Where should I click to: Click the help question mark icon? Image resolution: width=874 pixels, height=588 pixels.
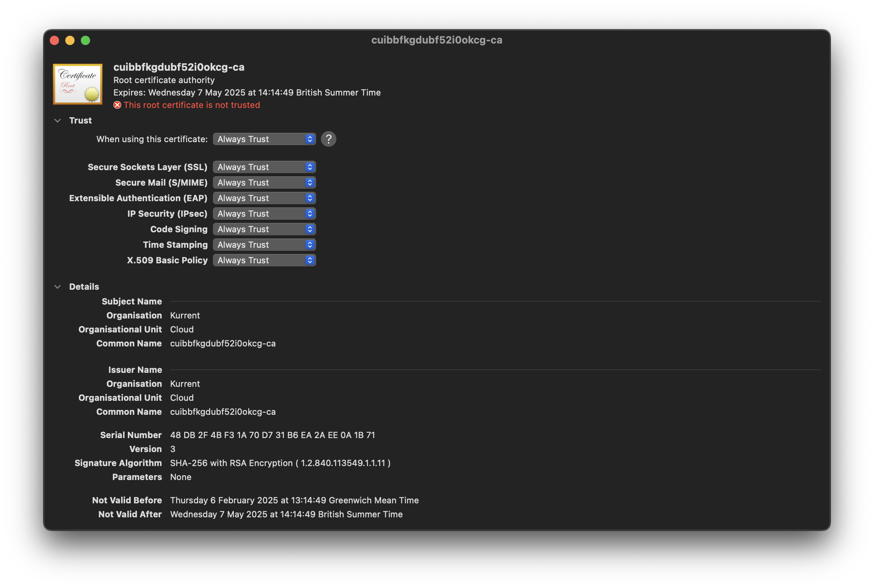[328, 139]
